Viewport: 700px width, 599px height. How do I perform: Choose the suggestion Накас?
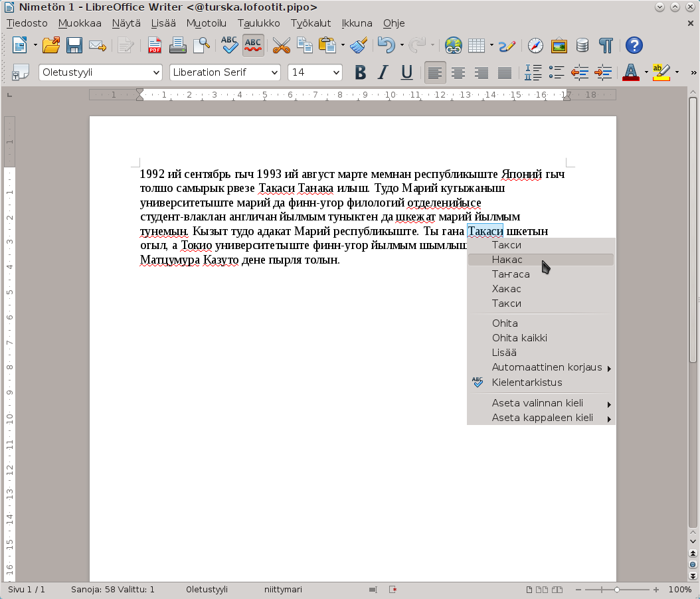click(541, 260)
